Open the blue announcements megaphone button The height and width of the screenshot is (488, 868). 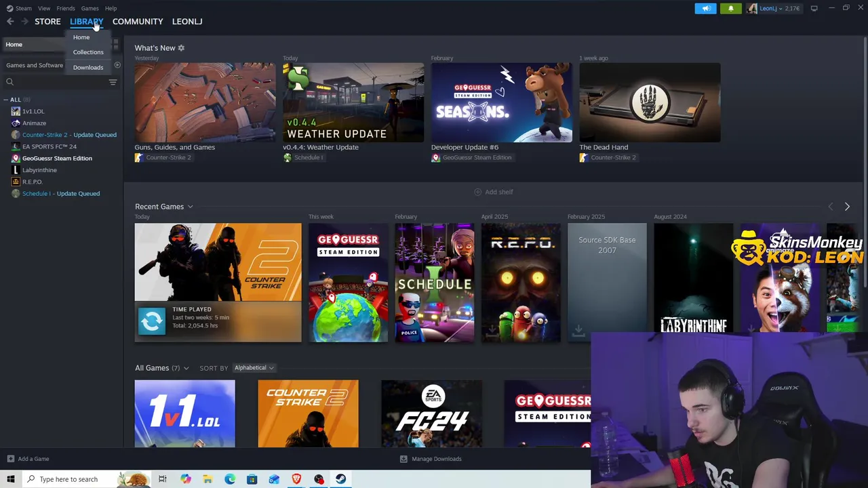click(705, 8)
